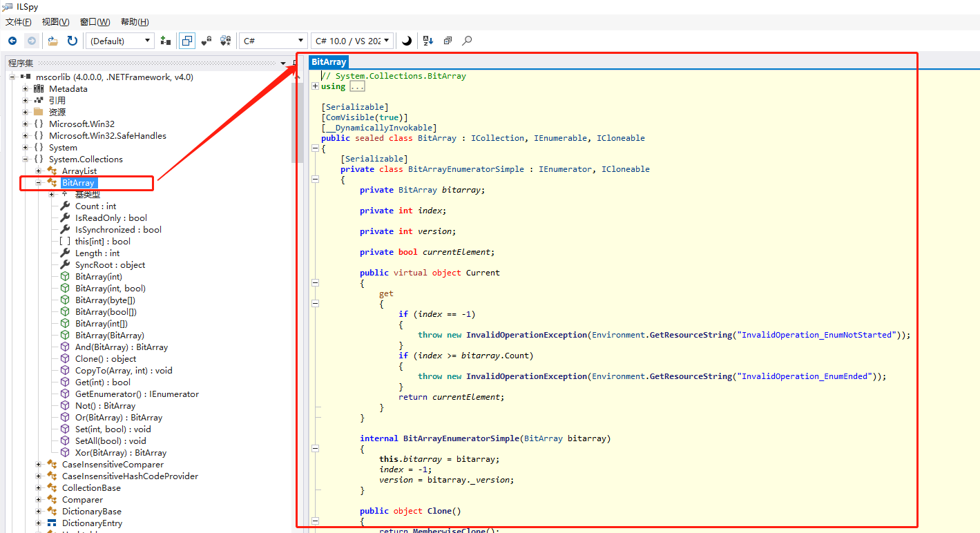
Task: Toggle dark theme with the moon icon
Action: pos(407,41)
